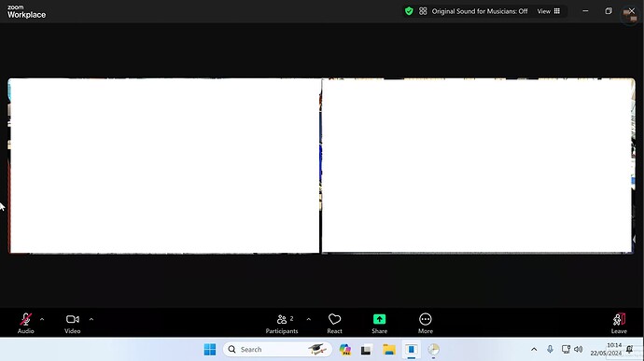Image resolution: width=644 pixels, height=361 pixels.
Task: Minimize the Zoom window
Action: (585, 11)
